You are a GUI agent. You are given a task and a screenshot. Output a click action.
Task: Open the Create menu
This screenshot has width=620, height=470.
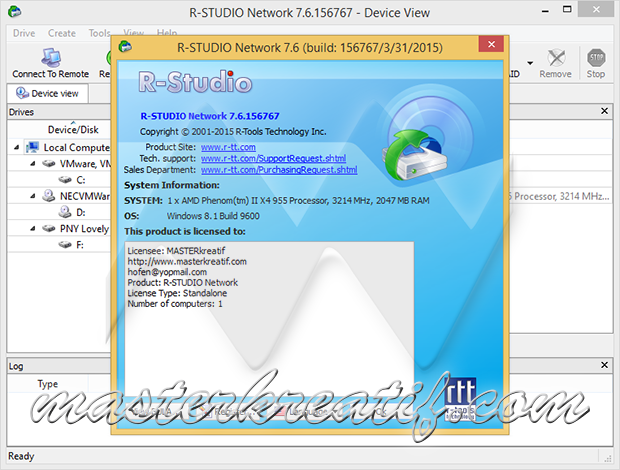click(62, 33)
